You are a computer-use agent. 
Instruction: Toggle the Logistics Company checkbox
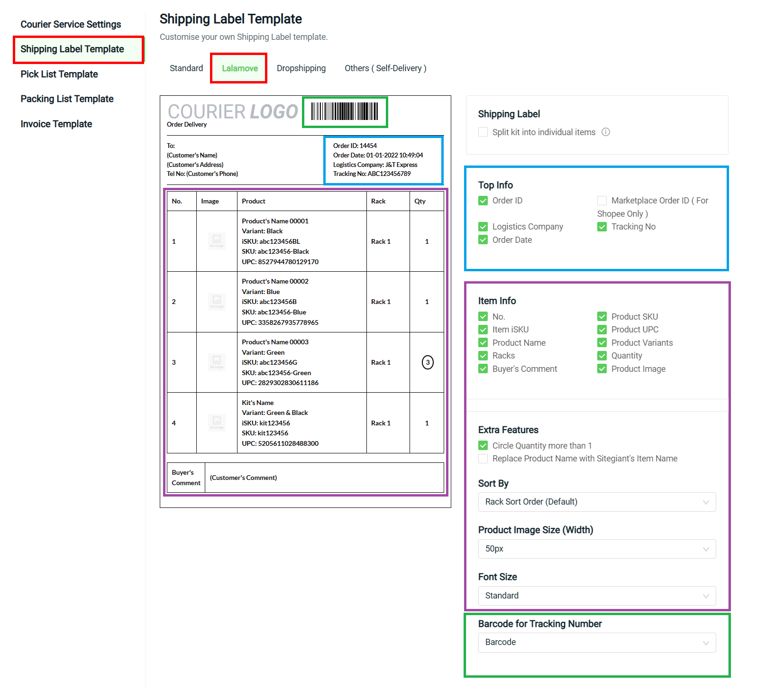[483, 227]
